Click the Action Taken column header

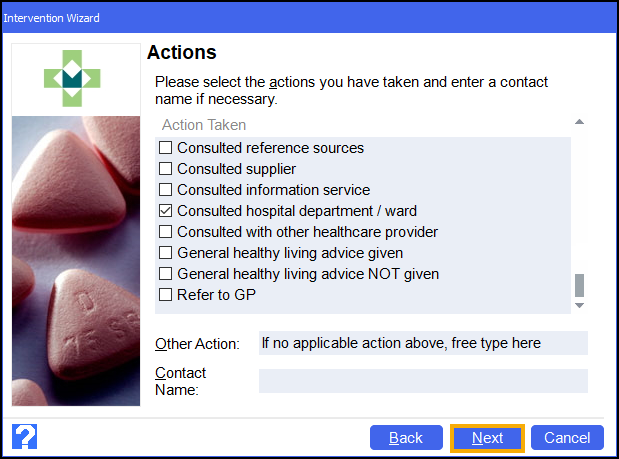204,125
